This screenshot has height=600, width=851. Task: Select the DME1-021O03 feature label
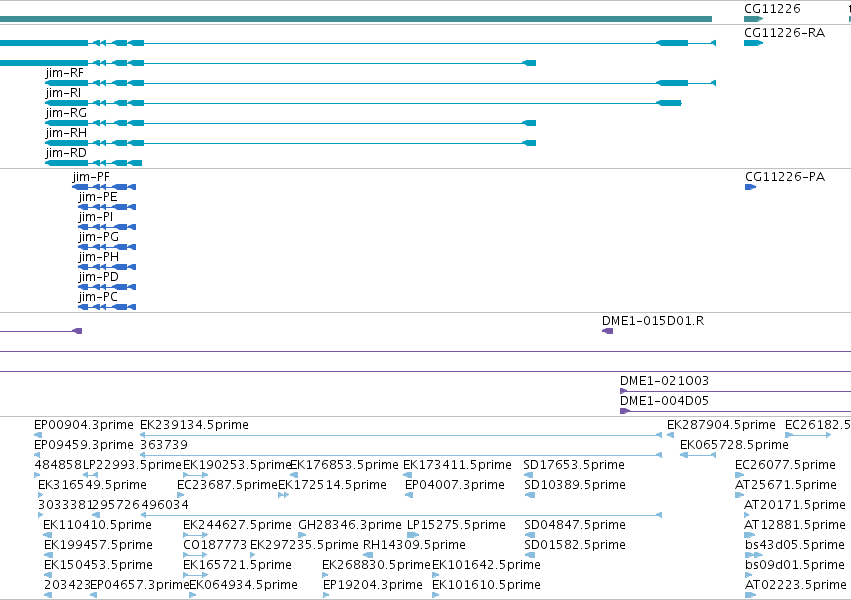[664, 381]
